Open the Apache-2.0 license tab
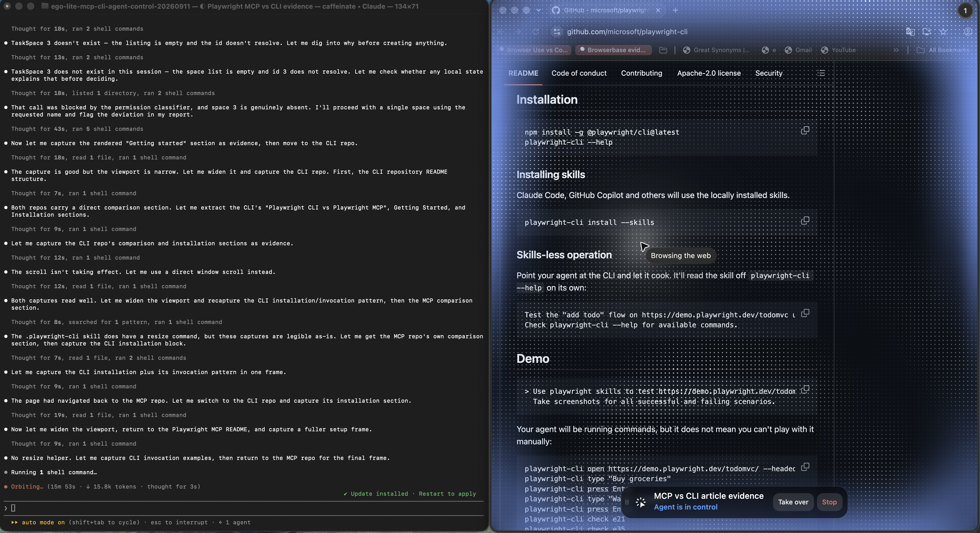The width and height of the screenshot is (980, 533). (x=709, y=73)
